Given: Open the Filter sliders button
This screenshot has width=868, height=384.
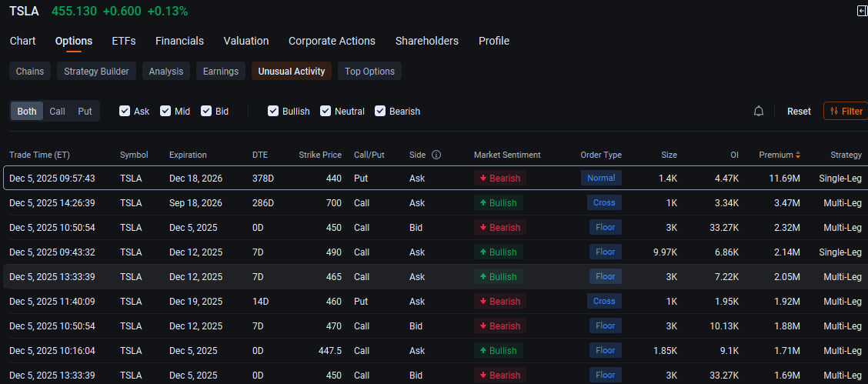Looking at the screenshot, I should 846,112.
